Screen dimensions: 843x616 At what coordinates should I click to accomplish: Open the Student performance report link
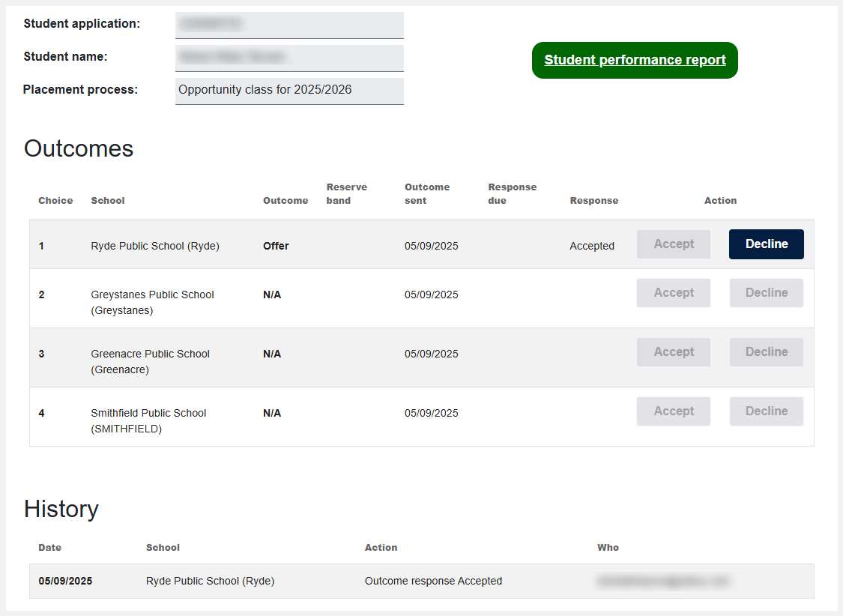(635, 60)
